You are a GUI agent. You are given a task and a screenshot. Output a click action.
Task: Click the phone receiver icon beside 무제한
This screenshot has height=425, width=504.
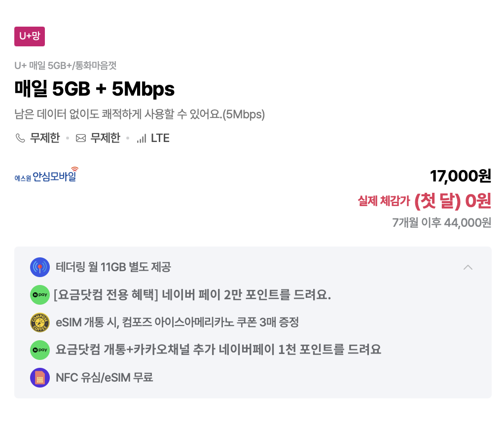pos(20,138)
